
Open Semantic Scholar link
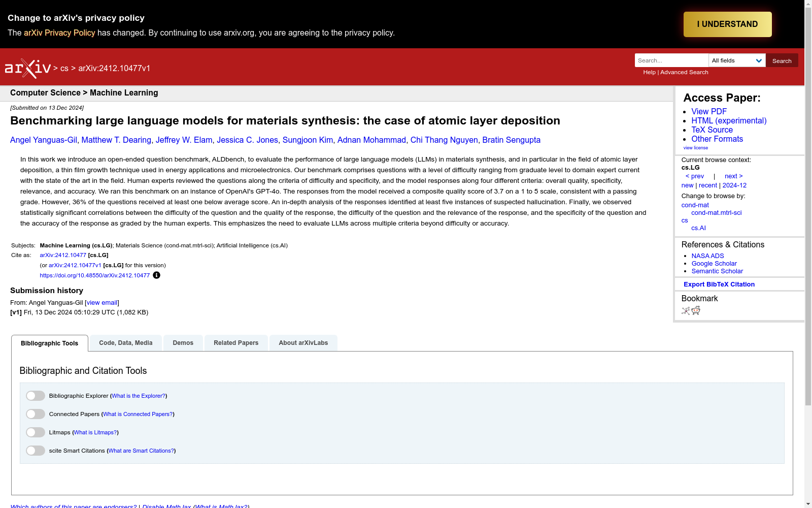717,271
